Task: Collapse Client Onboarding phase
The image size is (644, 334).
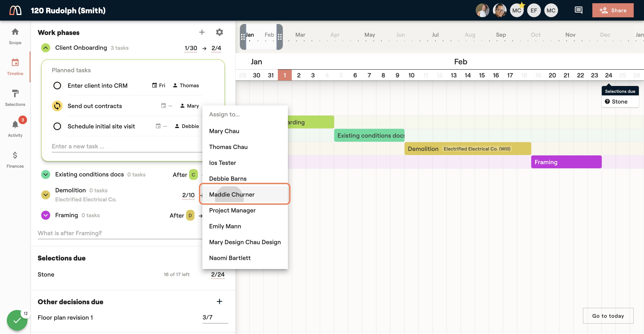Action: [45, 48]
